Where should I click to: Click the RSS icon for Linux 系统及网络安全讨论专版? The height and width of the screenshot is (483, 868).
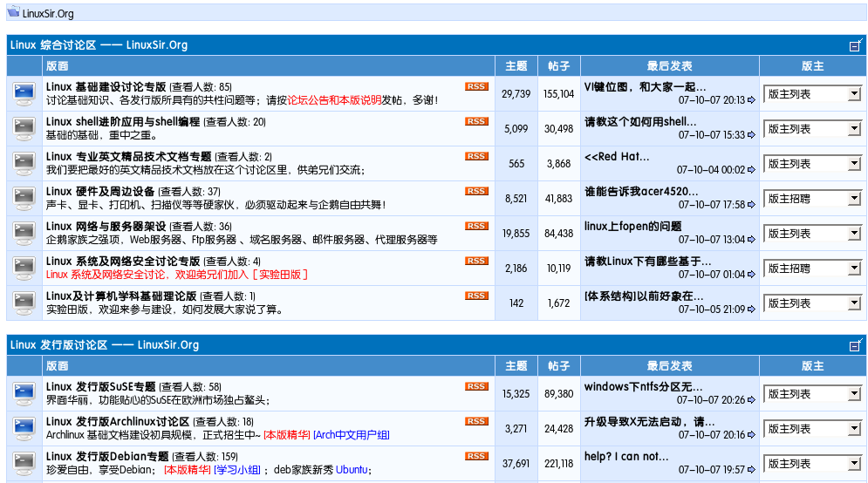point(476,262)
